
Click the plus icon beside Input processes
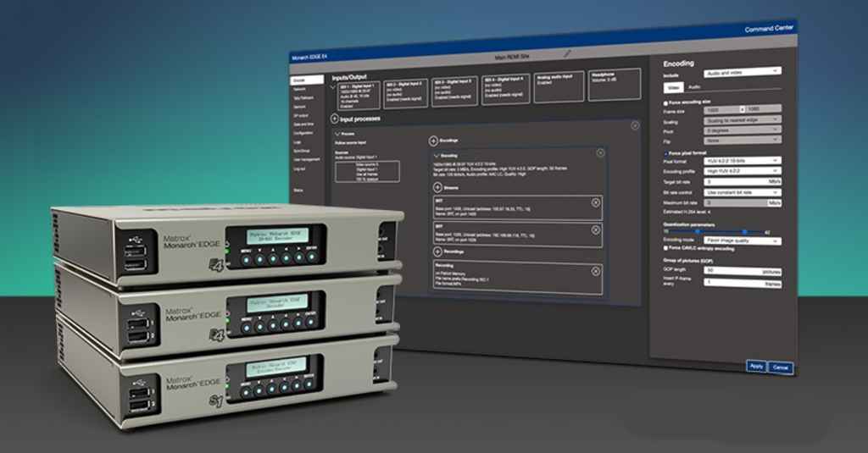(334, 119)
